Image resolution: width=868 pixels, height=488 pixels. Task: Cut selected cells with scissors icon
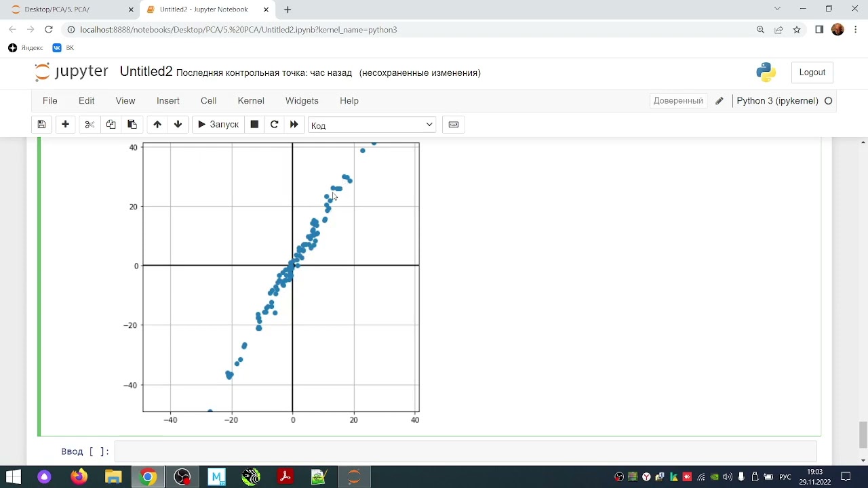(x=90, y=125)
